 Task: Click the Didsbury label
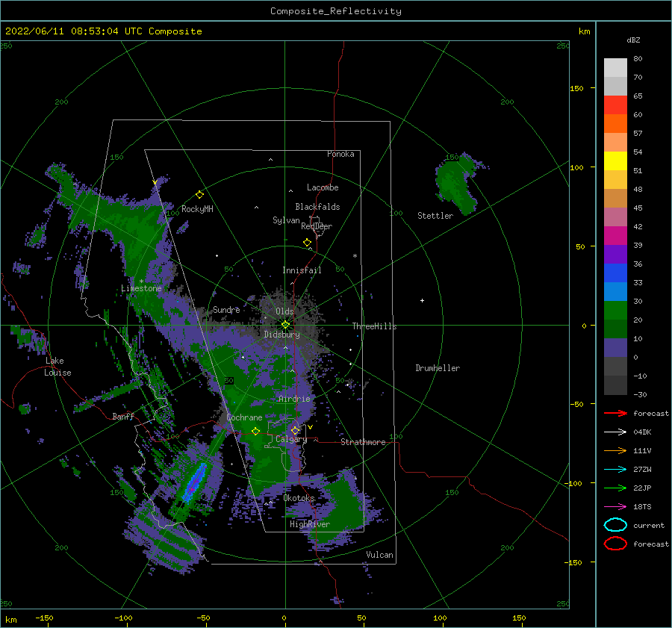(x=281, y=335)
